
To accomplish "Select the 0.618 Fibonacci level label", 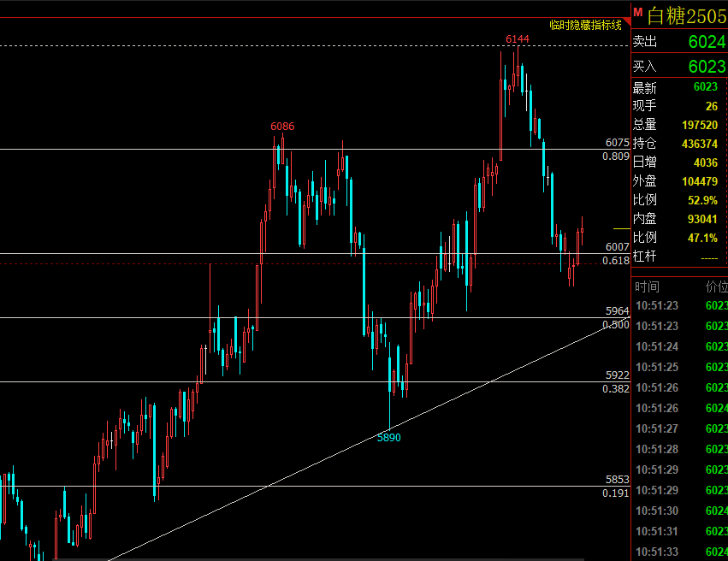I will 616,260.
